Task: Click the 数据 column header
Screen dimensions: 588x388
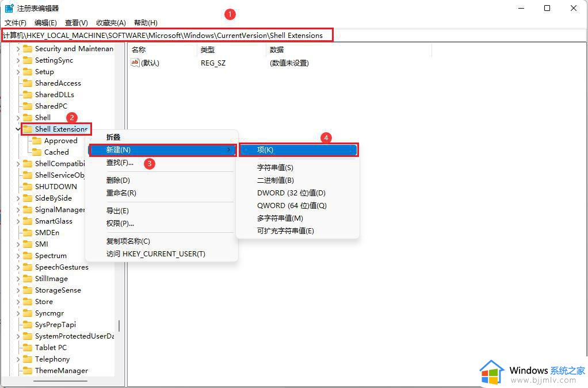Action: point(349,49)
